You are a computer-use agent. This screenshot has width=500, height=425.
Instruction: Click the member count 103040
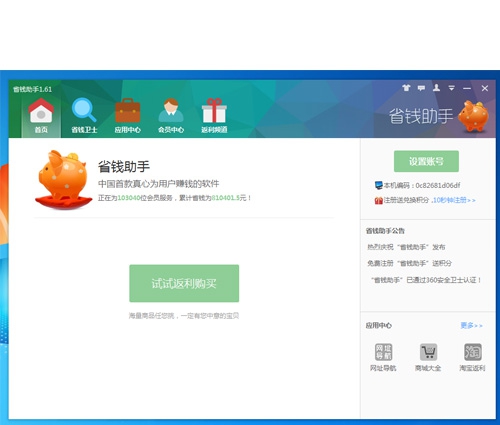(x=129, y=198)
